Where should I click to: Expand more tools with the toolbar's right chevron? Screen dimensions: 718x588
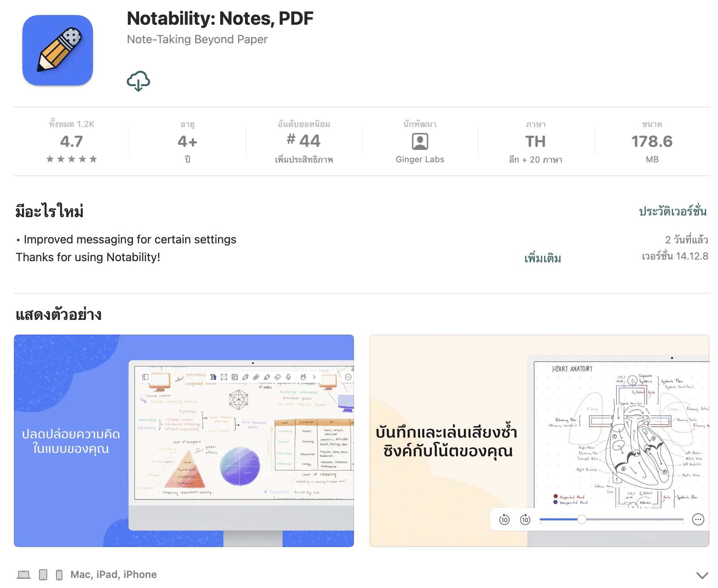pos(315,377)
